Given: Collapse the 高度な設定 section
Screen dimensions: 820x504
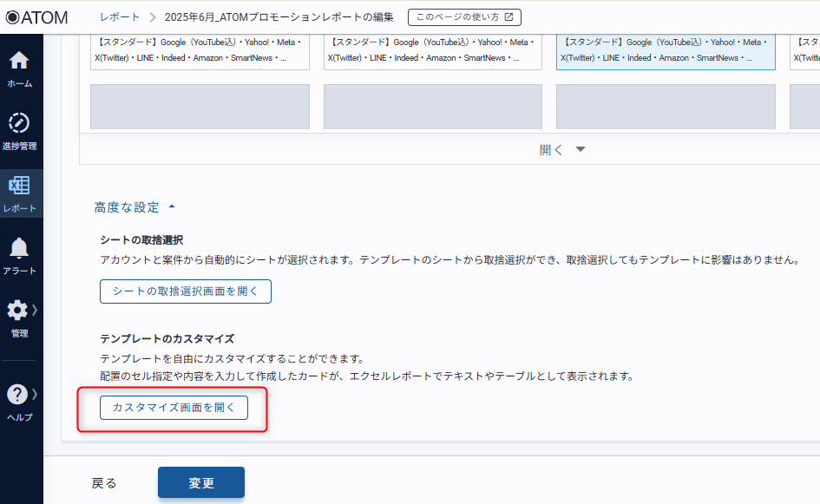Looking at the screenshot, I should pyautogui.click(x=171, y=207).
